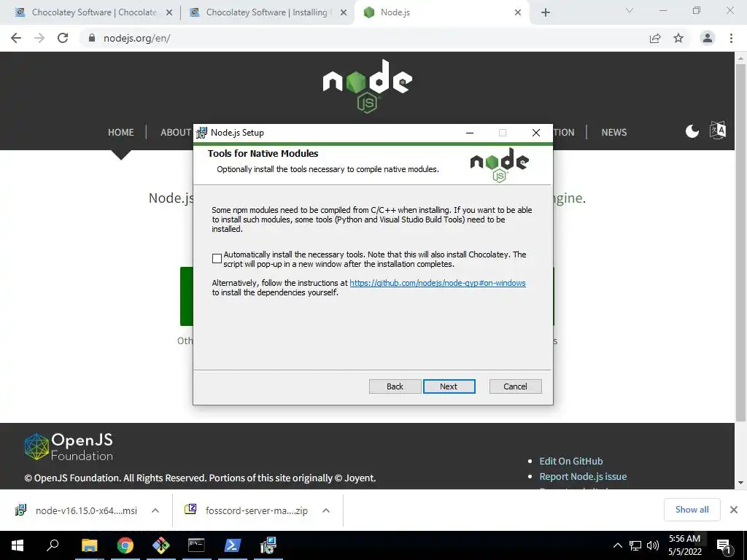Open the notification center icon
This screenshot has height=560, width=747.
[x=724, y=546]
